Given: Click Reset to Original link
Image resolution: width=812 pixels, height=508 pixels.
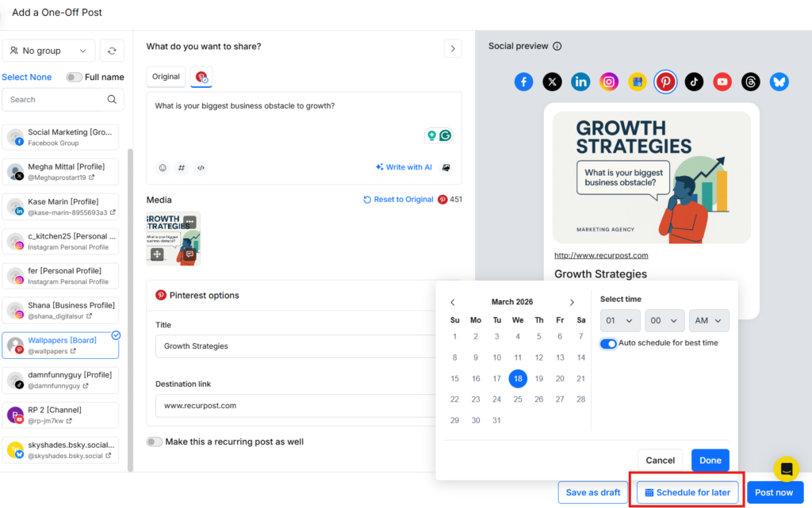Looking at the screenshot, I should (x=398, y=200).
